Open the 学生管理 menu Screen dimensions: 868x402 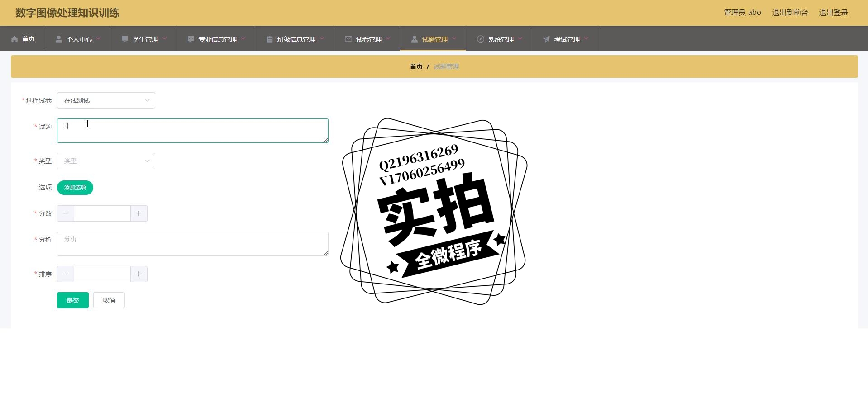point(143,38)
